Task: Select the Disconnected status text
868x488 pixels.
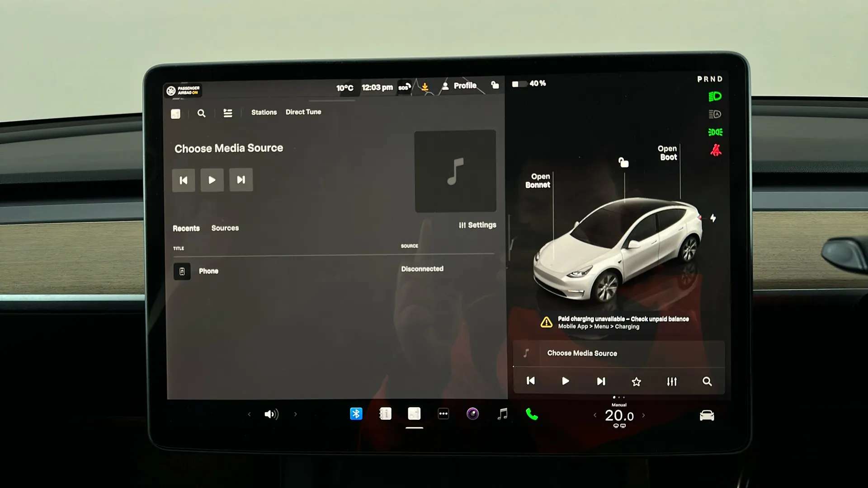Action: click(x=422, y=269)
